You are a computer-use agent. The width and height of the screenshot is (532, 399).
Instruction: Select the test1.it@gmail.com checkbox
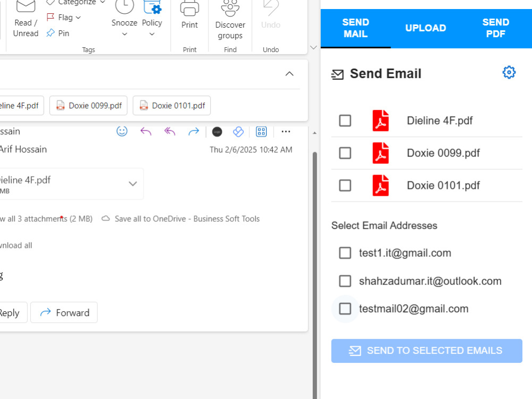345,253
